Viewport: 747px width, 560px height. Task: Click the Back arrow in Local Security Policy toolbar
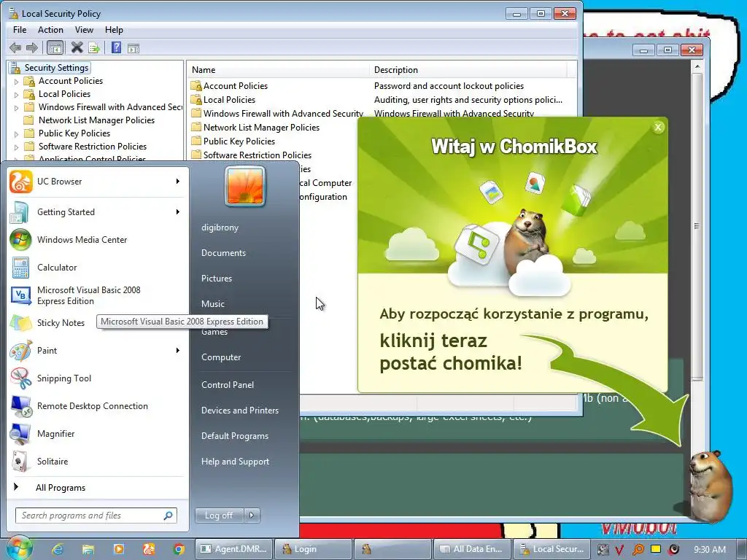[x=15, y=47]
